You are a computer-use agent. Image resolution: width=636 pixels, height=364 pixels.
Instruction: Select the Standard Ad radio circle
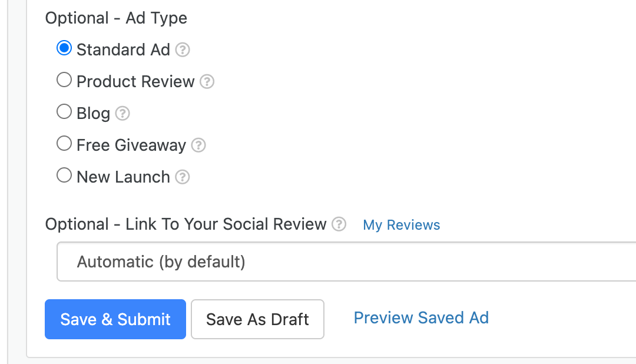(x=64, y=48)
